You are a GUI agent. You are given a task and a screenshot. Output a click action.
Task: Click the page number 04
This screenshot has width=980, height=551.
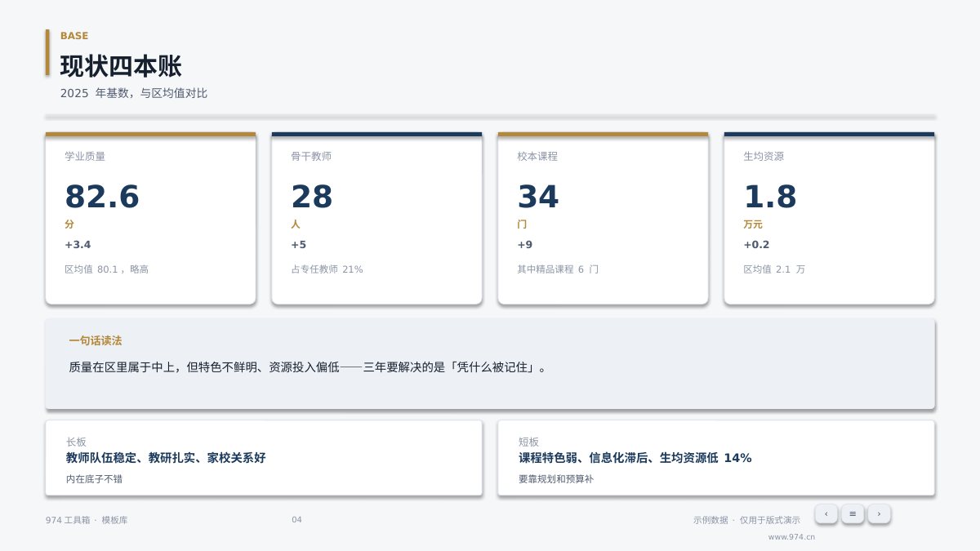(x=296, y=520)
